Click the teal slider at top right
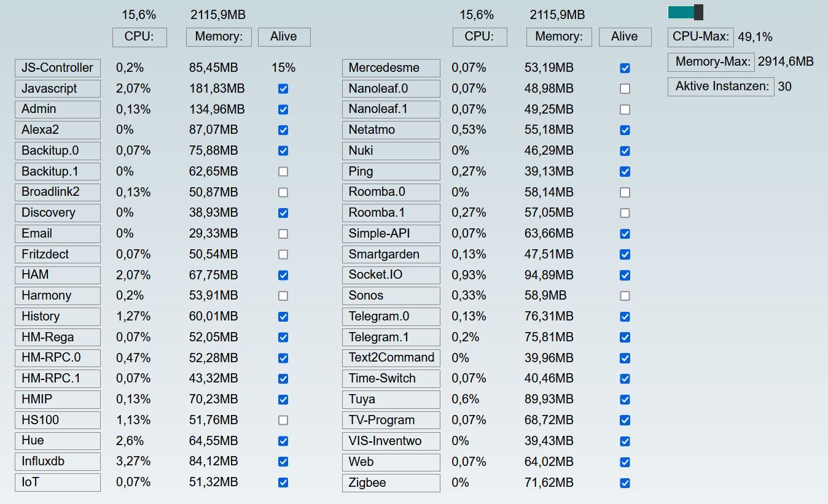Image resolution: width=828 pixels, height=504 pixels. pos(685,12)
